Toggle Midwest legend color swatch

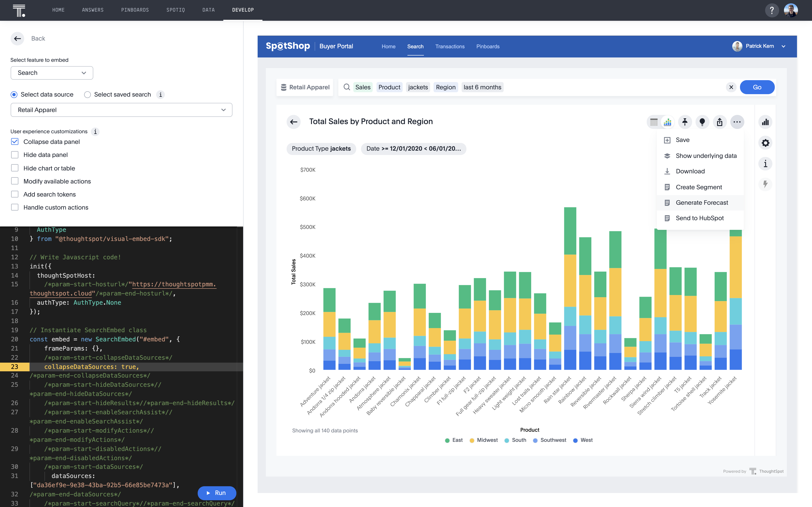pyautogui.click(x=472, y=440)
